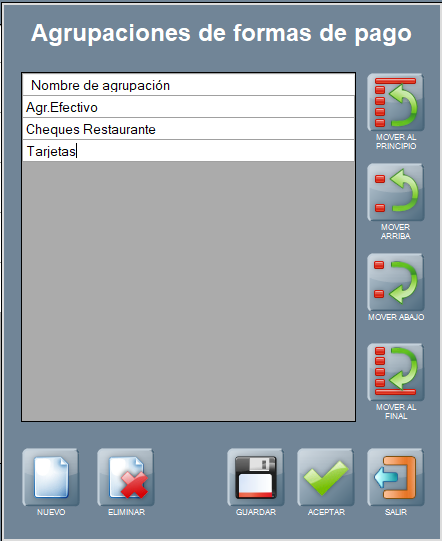The image size is (442, 541).
Task: Click the Mover Abajo arrow icon
Action: click(396, 282)
